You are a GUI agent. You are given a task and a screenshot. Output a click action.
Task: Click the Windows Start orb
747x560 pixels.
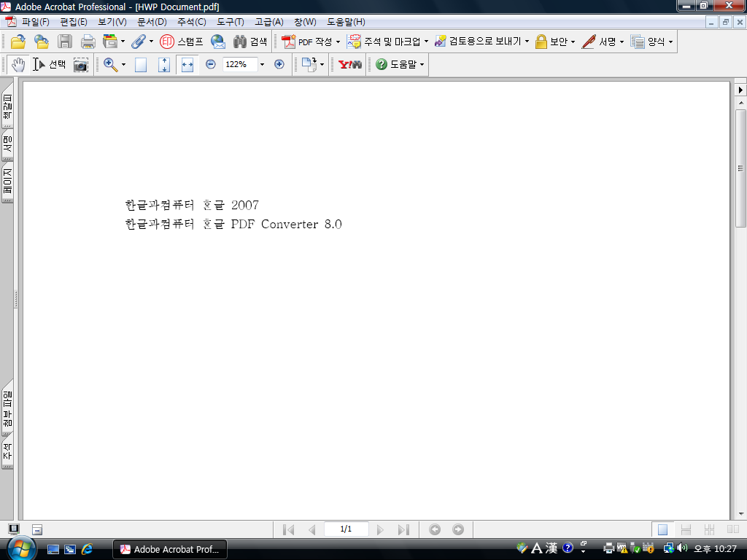21,548
